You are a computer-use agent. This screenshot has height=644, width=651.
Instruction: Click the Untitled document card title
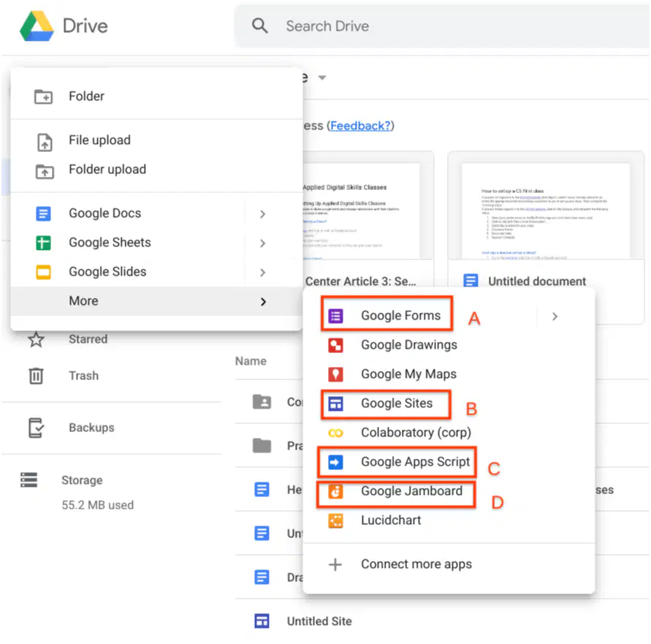click(x=537, y=281)
